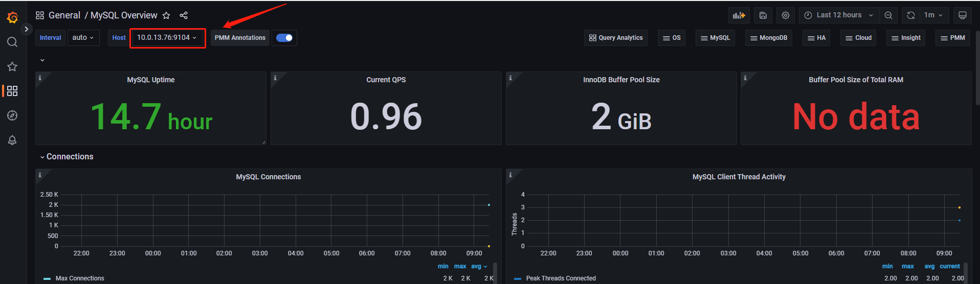Open dashboard settings gear

pos(786,15)
